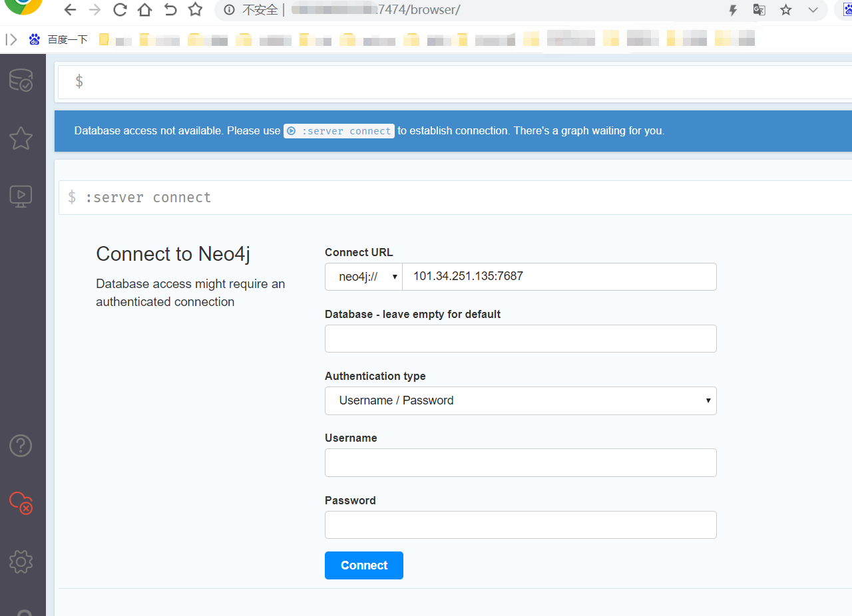Click the 'Connect to Neo4j' heading

(173, 254)
